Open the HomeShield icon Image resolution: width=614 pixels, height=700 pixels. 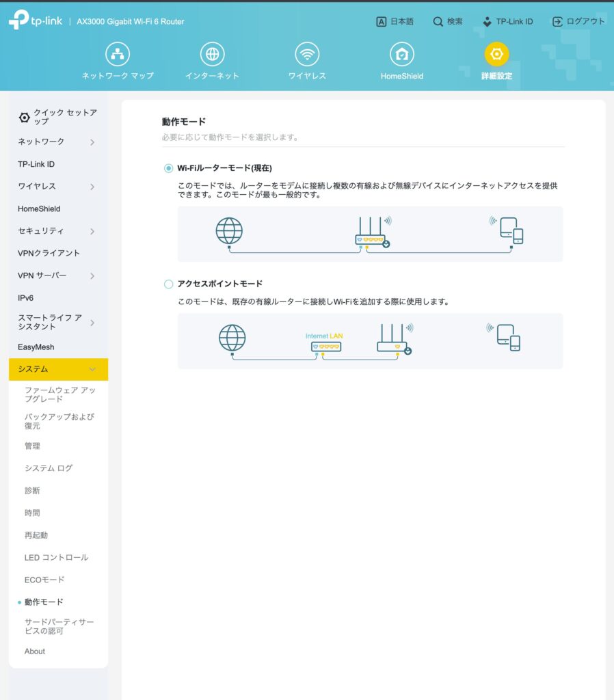click(401, 55)
